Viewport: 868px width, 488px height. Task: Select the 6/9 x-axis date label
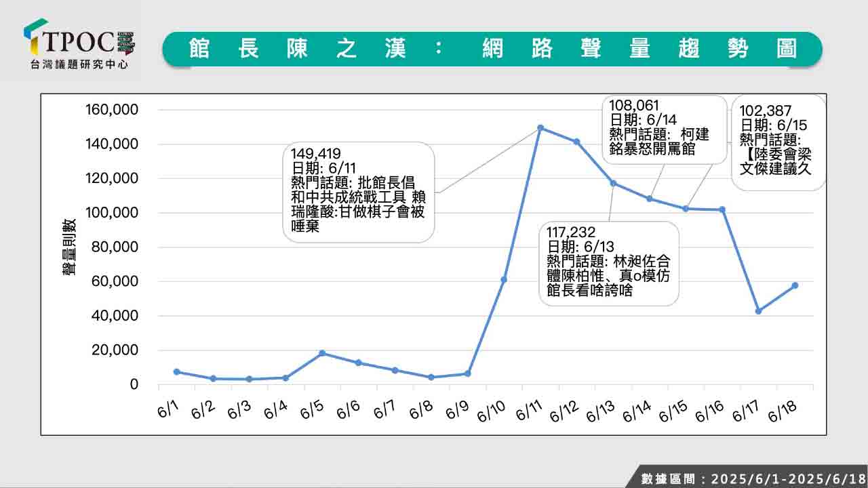pos(458,409)
